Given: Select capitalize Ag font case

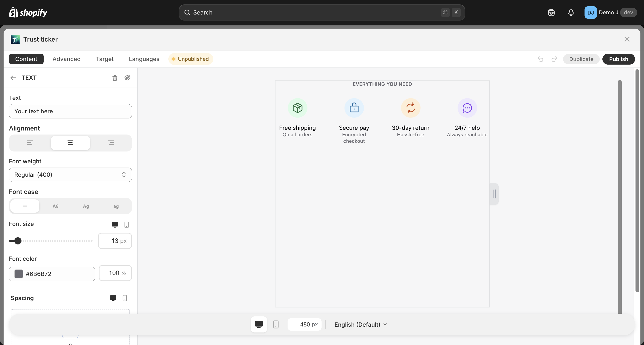Looking at the screenshot, I should [86, 206].
